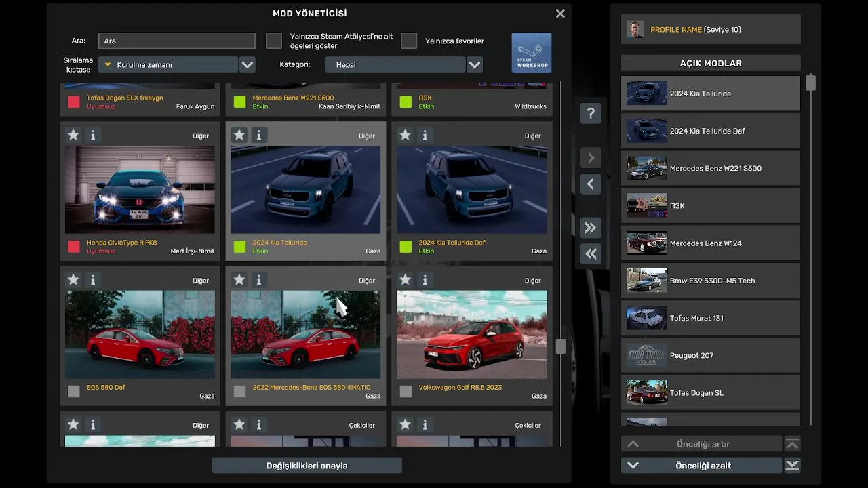Open the Hepsi category dropdown
The height and width of the screenshot is (488, 868).
click(x=395, y=65)
